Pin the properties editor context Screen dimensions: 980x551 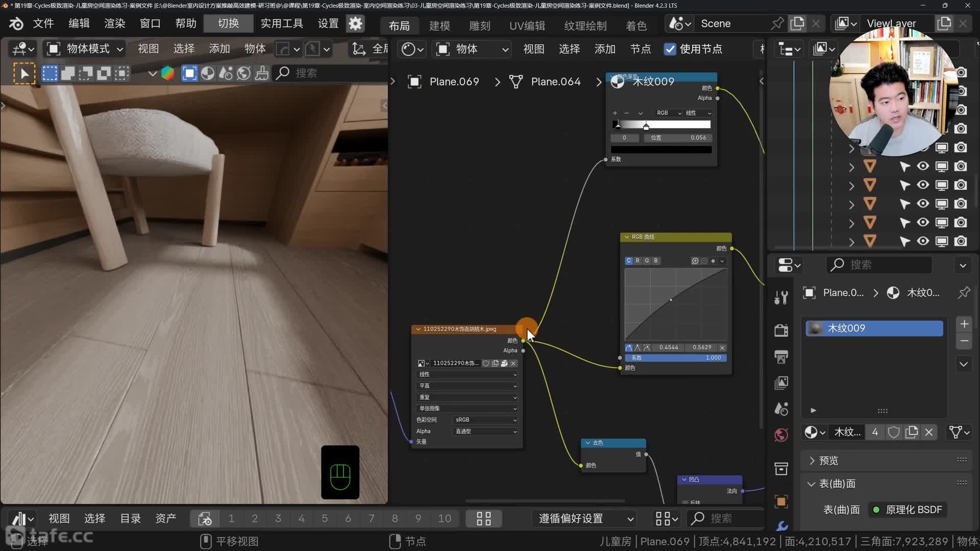pyautogui.click(x=964, y=293)
